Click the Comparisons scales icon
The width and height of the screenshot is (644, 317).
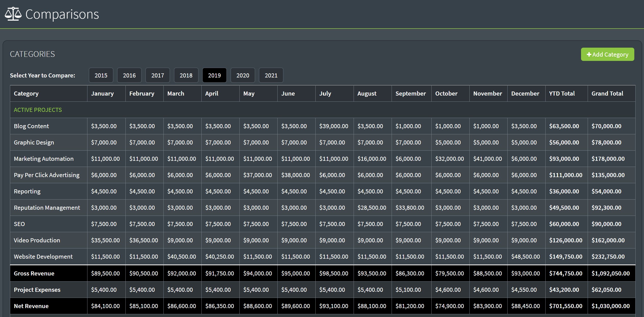pos(13,14)
